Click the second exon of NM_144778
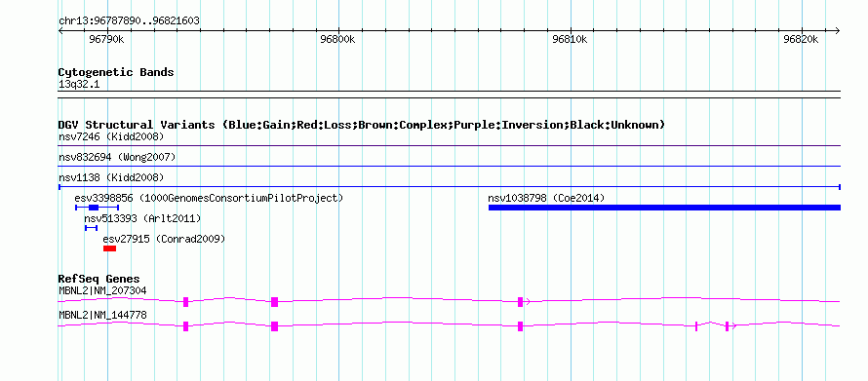This screenshot has width=868, height=381. tap(275, 326)
